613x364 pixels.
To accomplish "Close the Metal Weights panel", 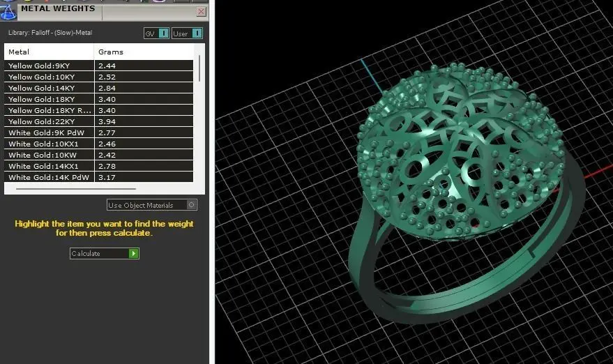I will [x=201, y=12].
